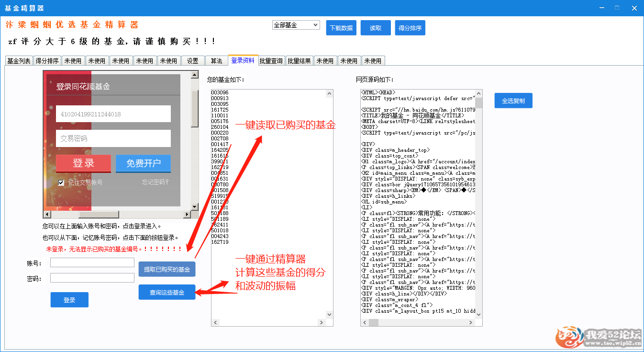Image resolution: width=644 pixels, height=352 pixels.
Task: Click the red 登录 button in web panel
Action: (83, 163)
